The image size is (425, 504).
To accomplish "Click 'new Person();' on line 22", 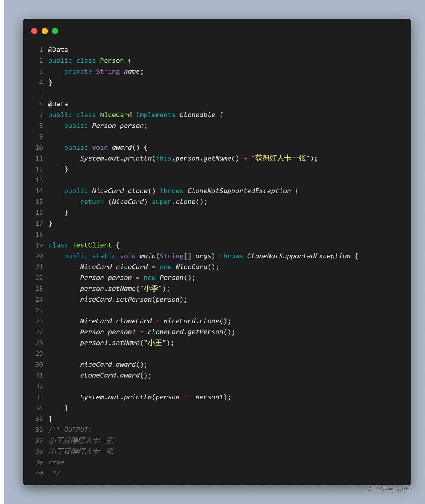I will click(169, 278).
